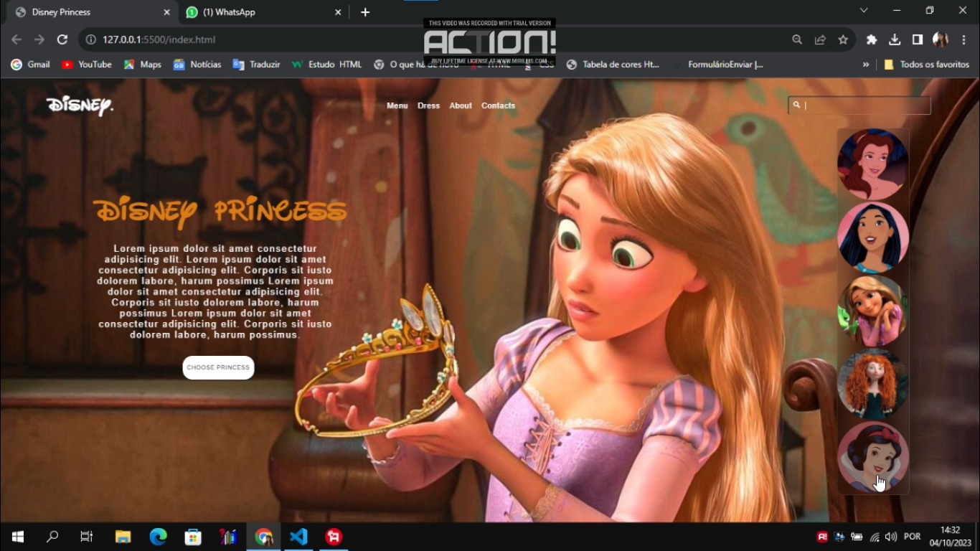This screenshot has width=980, height=551.
Task: Adjust the speaker volume icon in the tray
Action: [x=890, y=536]
